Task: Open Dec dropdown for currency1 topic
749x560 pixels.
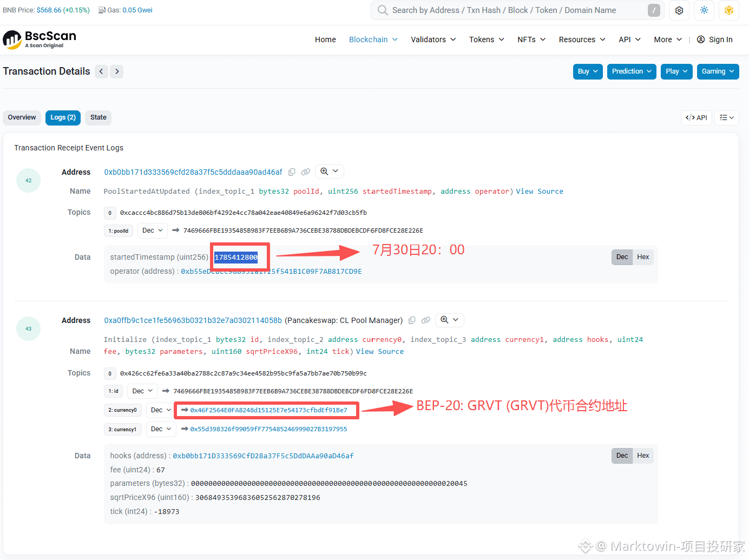Action: (161, 429)
